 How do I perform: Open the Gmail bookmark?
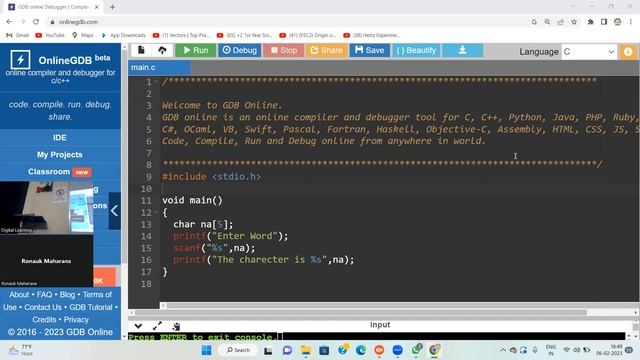(x=18, y=35)
